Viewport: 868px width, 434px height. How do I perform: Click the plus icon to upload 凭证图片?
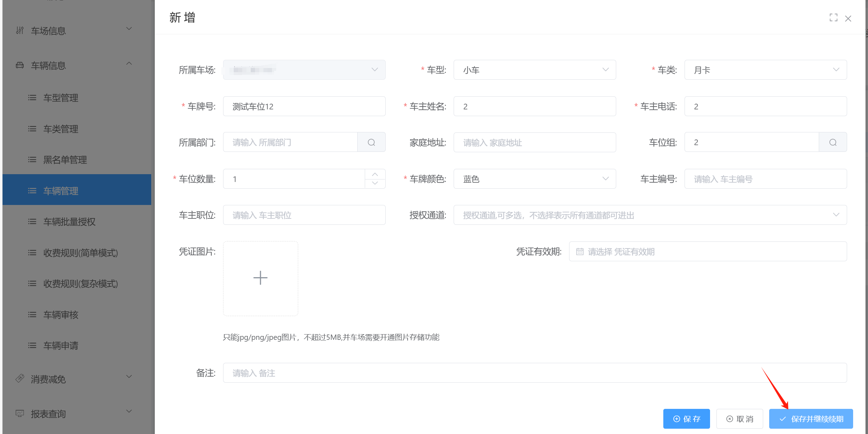pos(260,278)
